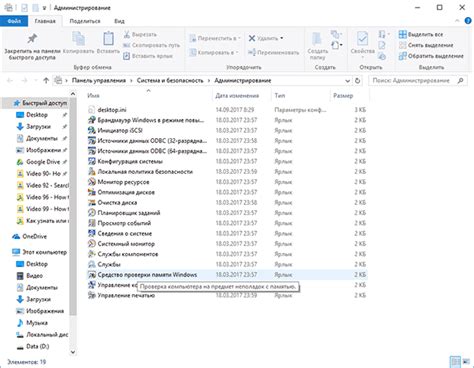Click Создать папку folder icon
Screen dimensions: 474x368
(317, 39)
